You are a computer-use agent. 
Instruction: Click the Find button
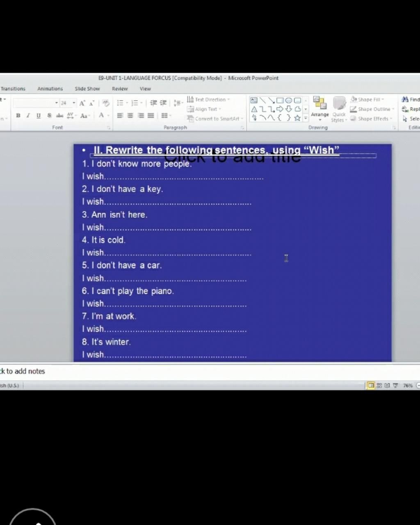point(411,100)
